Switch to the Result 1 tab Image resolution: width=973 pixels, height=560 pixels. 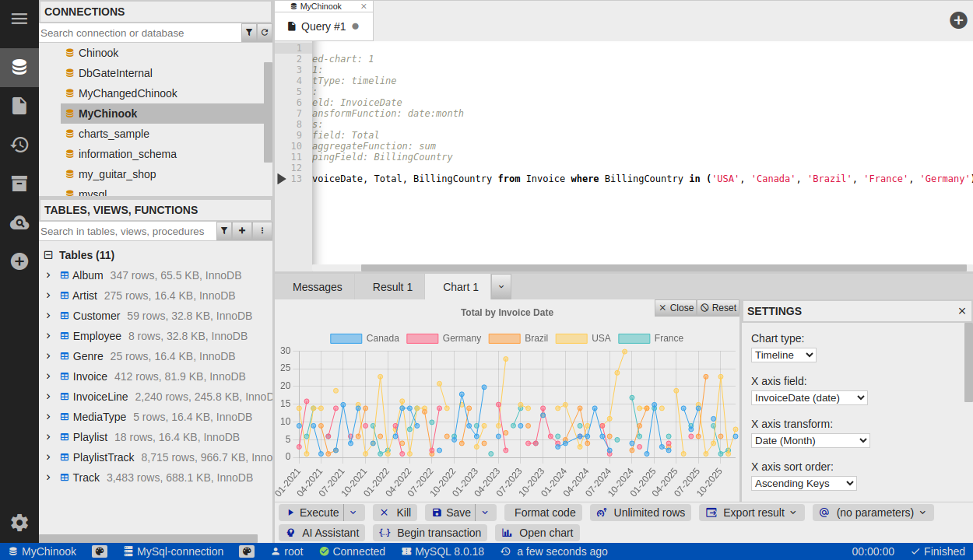click(x=392, y=287)
